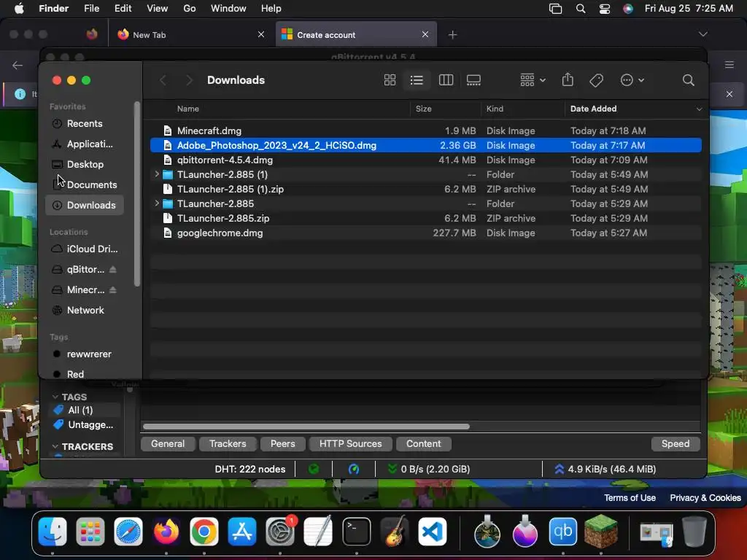Click the Share icon in Finder toolbar
The image size is (747, 560).
[568, 79]
